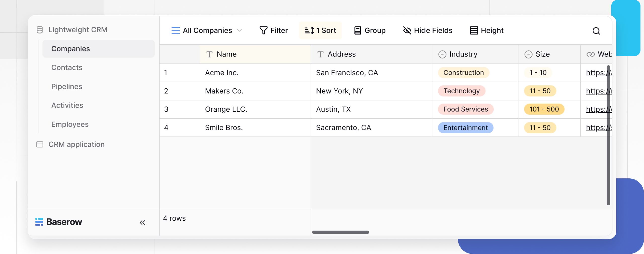644x254 pixels.
Task: Click the CRM application item
Action: tap(76, 144)
